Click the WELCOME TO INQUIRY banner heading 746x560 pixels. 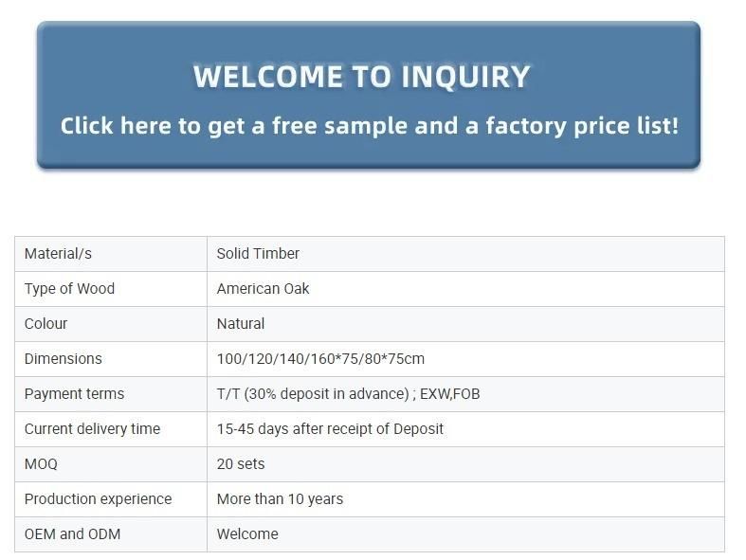click(x=361, y=77)
